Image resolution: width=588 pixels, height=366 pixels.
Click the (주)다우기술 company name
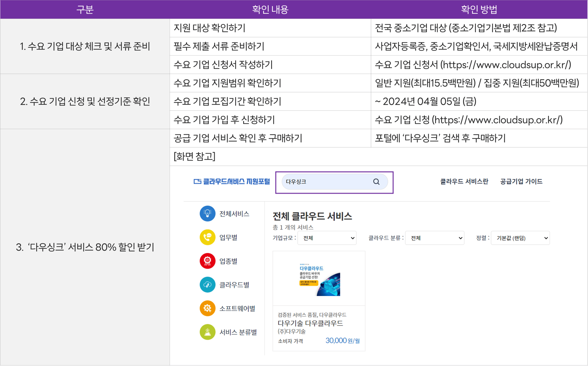(x=292, y=332)
